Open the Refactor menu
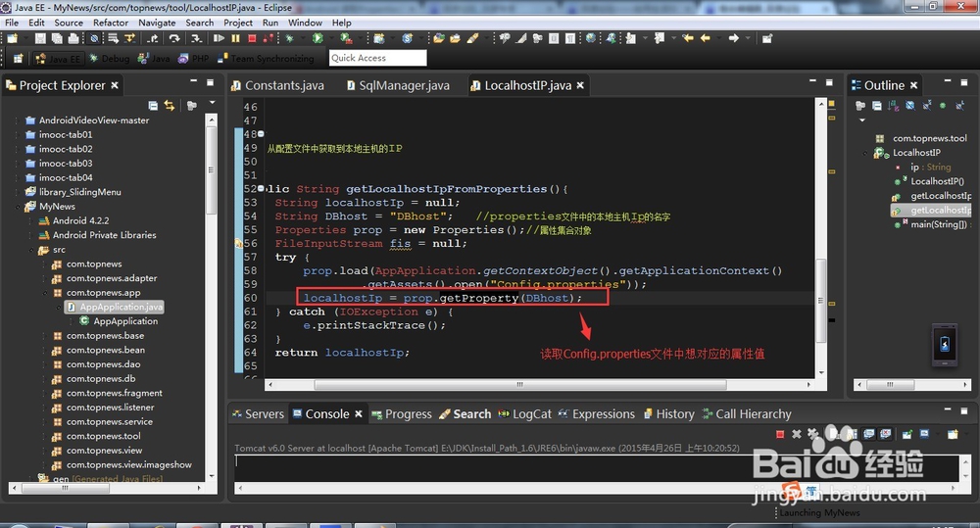Screen dimensions: 980x528 111,23
